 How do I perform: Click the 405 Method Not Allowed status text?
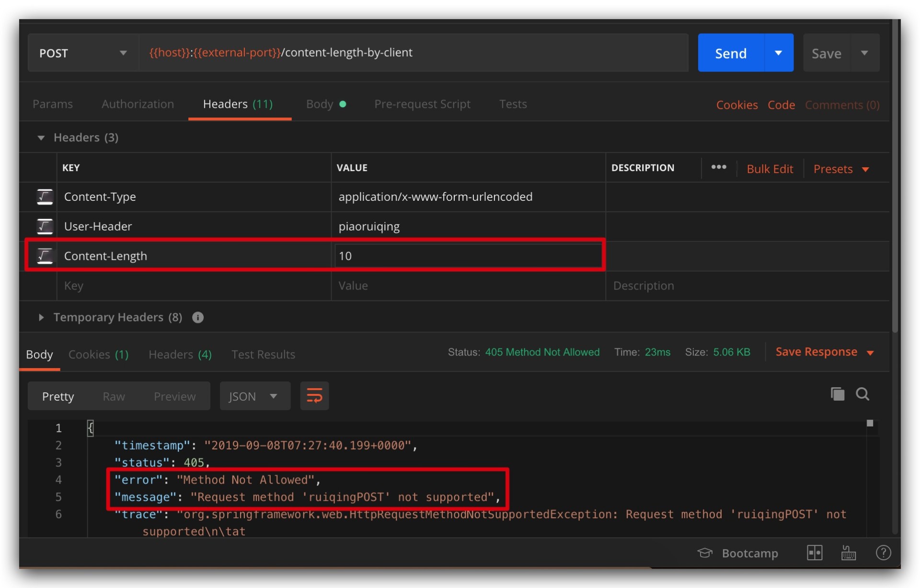(x=542, y=352)
